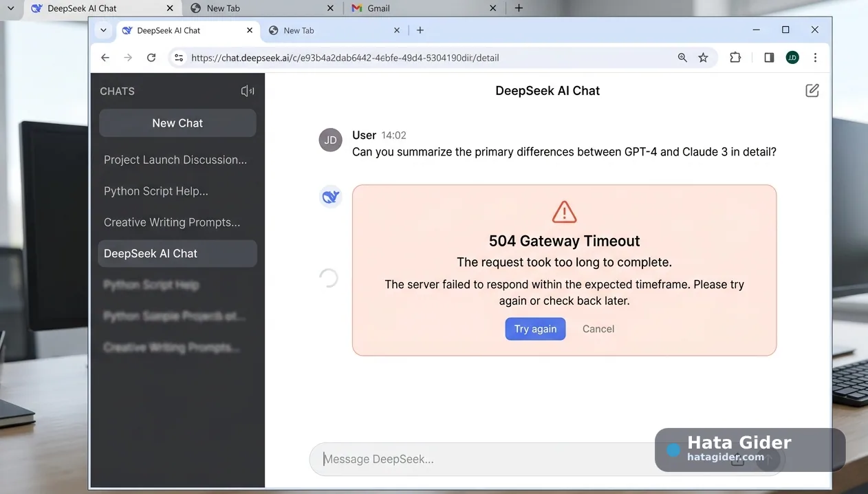Click the red warning triangle icon
Image resolution: width=868 pixels, height=494 pixels.
pyautogui.click(x=564, y=212)
